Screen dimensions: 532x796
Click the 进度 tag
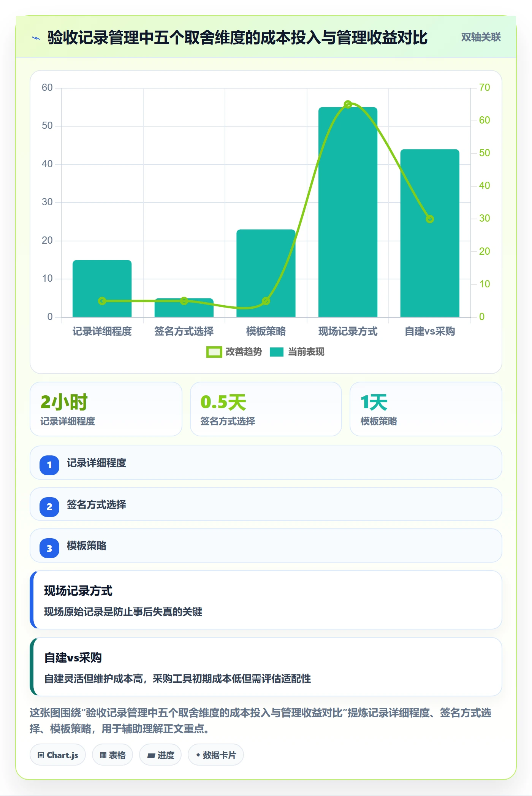tap(160, 755)
